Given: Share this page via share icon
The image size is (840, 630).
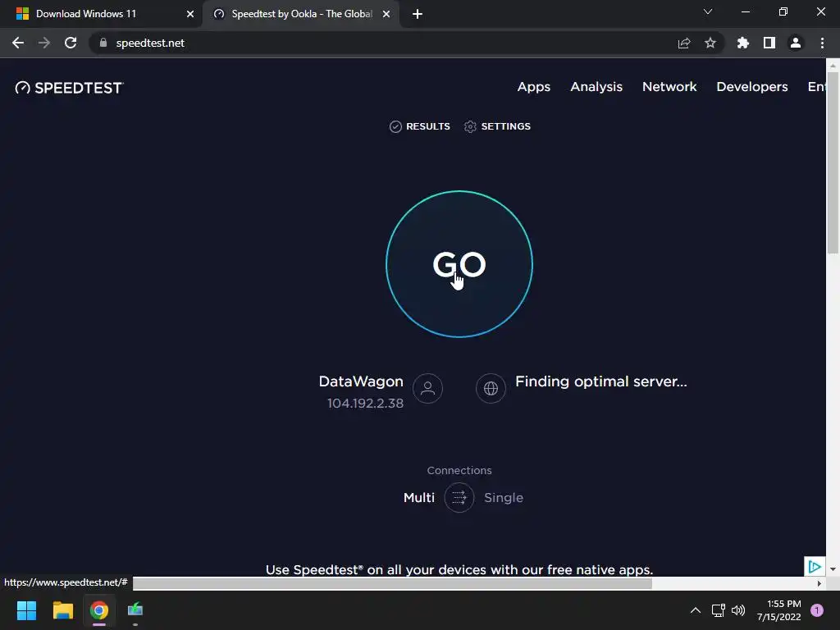Looking at the screenshot, I should coord(684,43).
